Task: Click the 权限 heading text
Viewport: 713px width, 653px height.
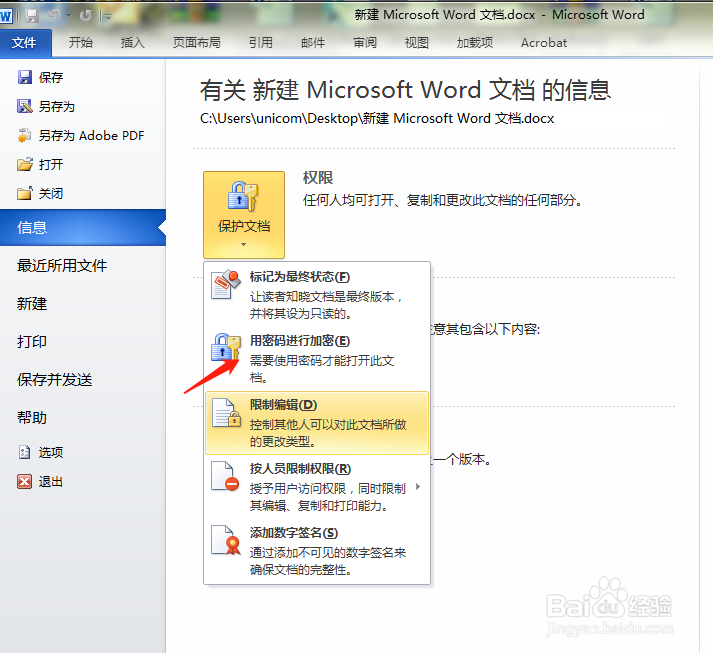Action: click(x=318, y=178)
